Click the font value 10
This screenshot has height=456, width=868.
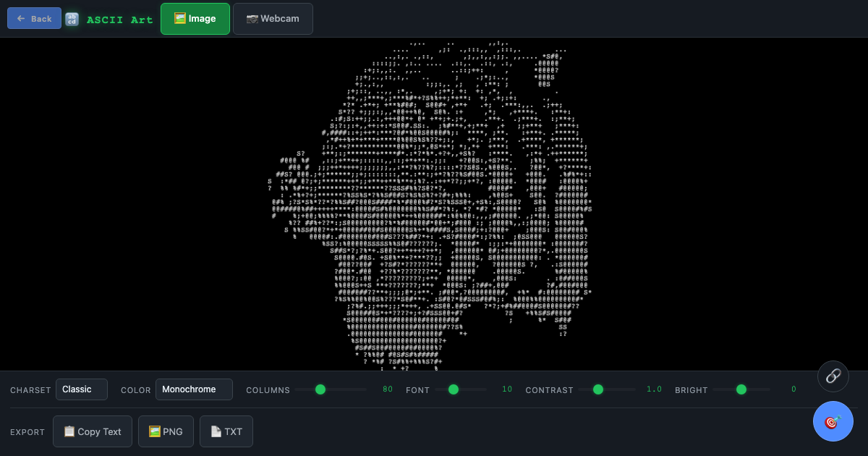click(x=507, y=389)
